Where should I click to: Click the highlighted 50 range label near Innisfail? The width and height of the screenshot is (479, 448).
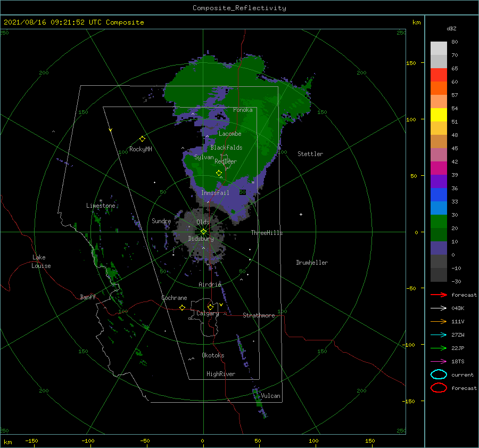(243, 192)
